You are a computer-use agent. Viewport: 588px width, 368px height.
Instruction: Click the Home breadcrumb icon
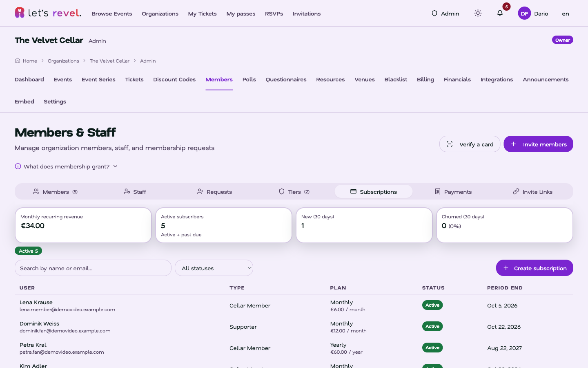18,61
